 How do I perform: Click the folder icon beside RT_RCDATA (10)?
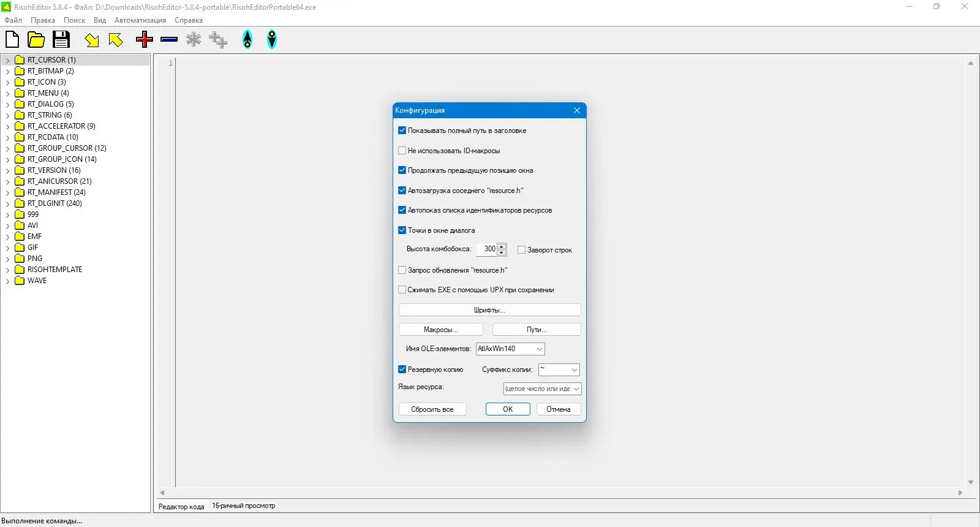tap(20, 137)
